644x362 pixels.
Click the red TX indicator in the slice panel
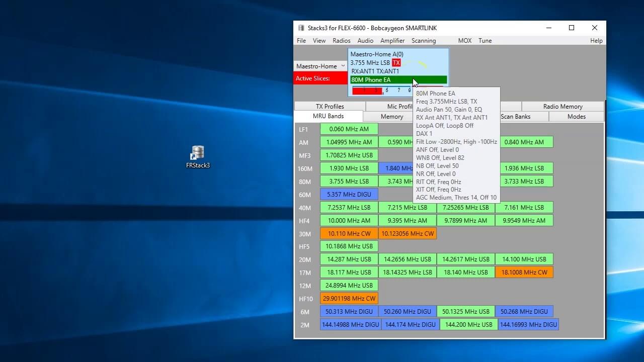(x=396, y=62)
